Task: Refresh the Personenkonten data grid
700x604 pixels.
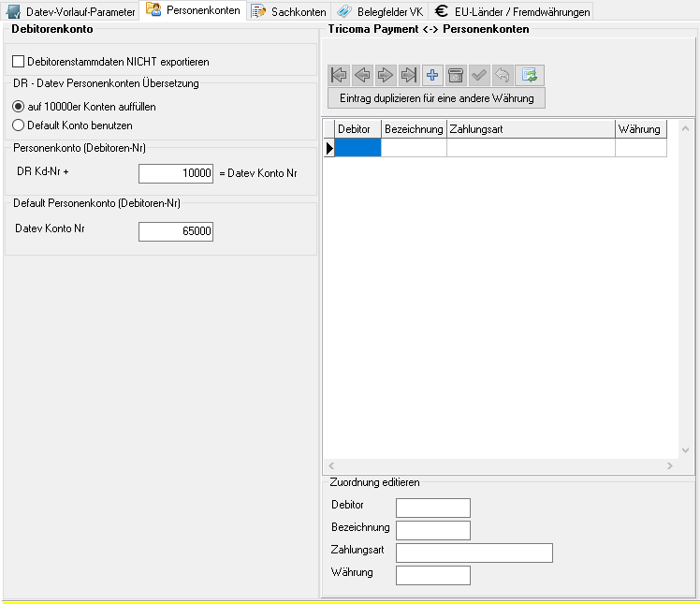Action: [x=531, y=76]
